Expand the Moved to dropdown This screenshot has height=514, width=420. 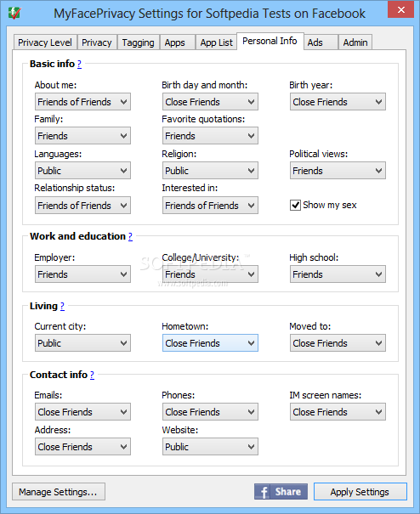coord(338,343)
